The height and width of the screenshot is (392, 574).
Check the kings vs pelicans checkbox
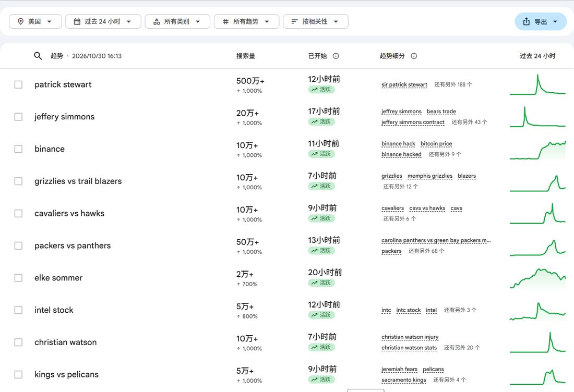pyautogui.click(x=18, y=374)
